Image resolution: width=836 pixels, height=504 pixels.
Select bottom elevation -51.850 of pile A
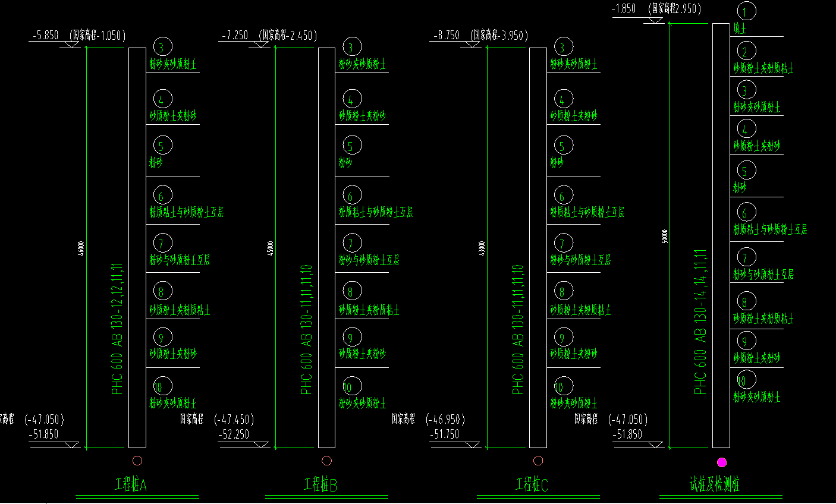point(44,434)
